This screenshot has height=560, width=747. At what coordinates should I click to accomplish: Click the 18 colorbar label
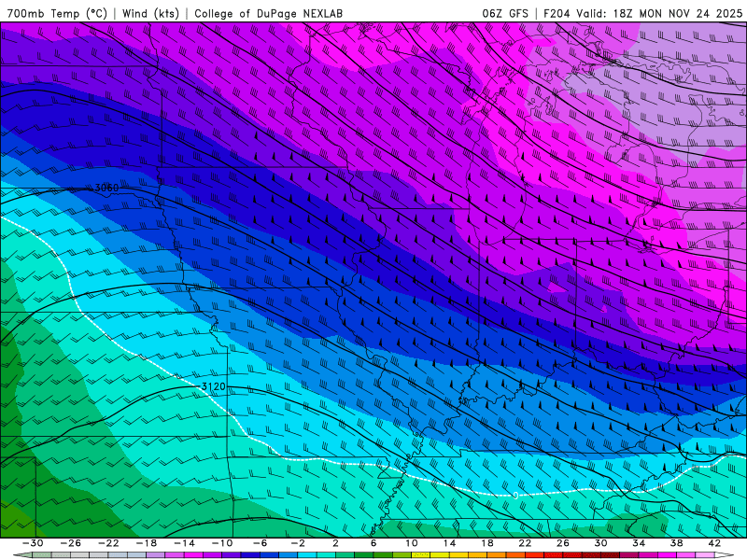[x=486, y=543]
